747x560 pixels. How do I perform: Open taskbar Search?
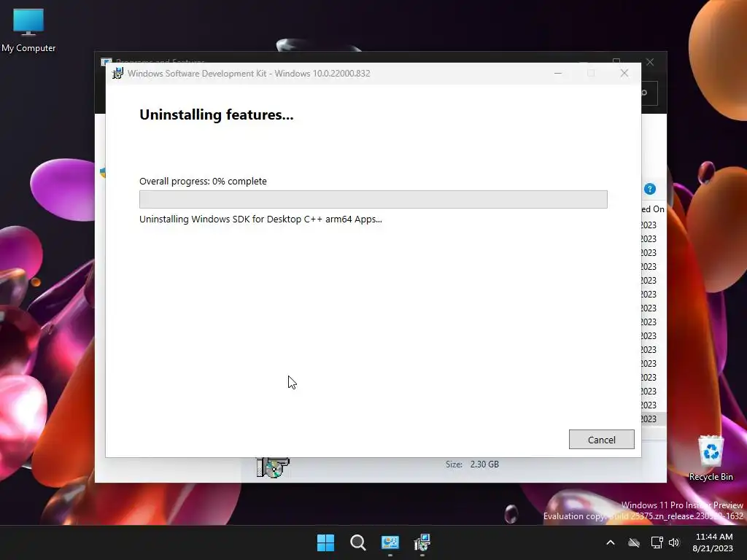pyautogui.click(x=357, y=542)
